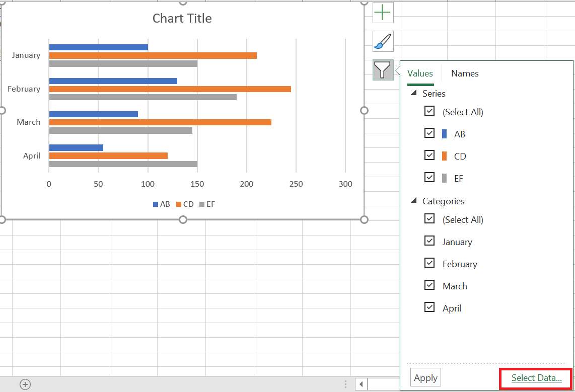Select the Chart Title text
The height and width of the screenshot is (392, 575).
pos(182,18)
